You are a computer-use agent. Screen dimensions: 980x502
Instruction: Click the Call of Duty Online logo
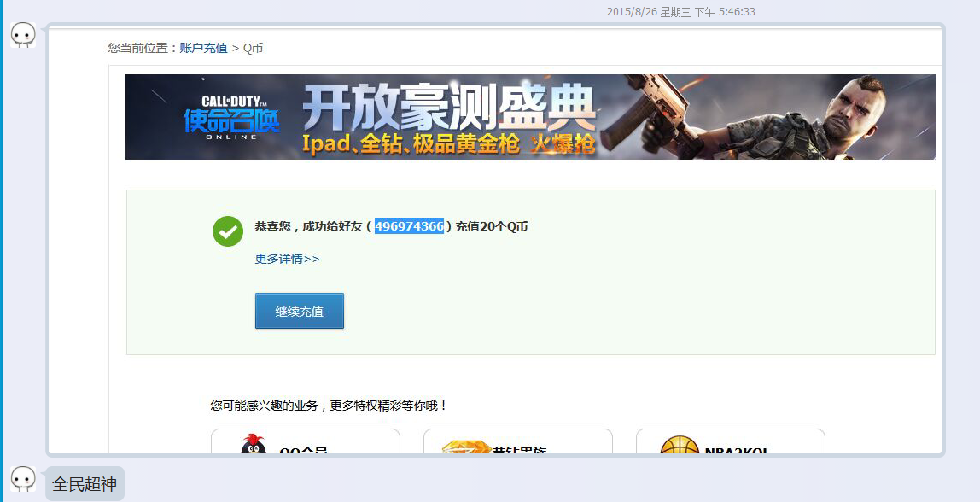230,117
